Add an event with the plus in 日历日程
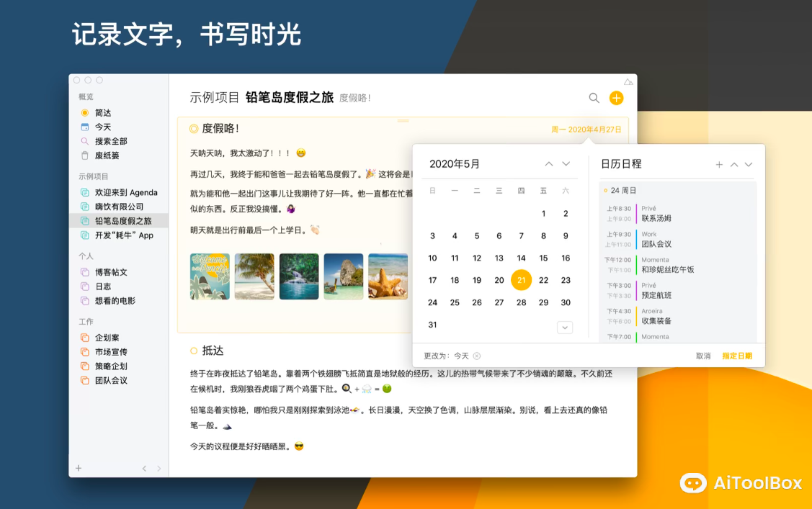This screenshot has height=509, width=812. click(x=719, y=163)
